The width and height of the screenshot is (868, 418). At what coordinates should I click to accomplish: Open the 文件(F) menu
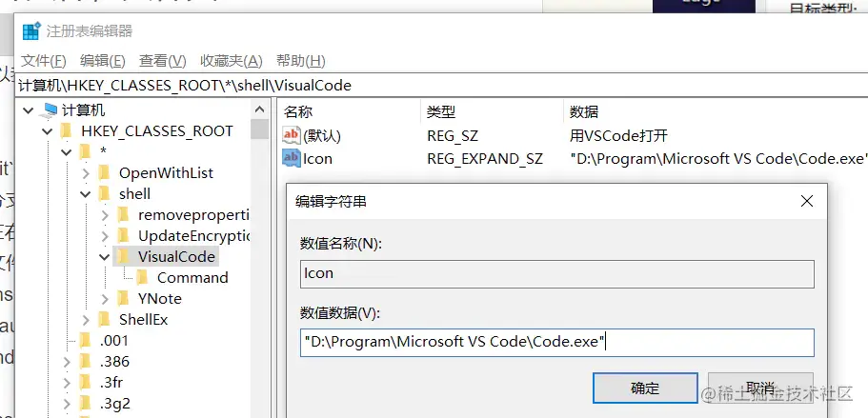point(44,61)
